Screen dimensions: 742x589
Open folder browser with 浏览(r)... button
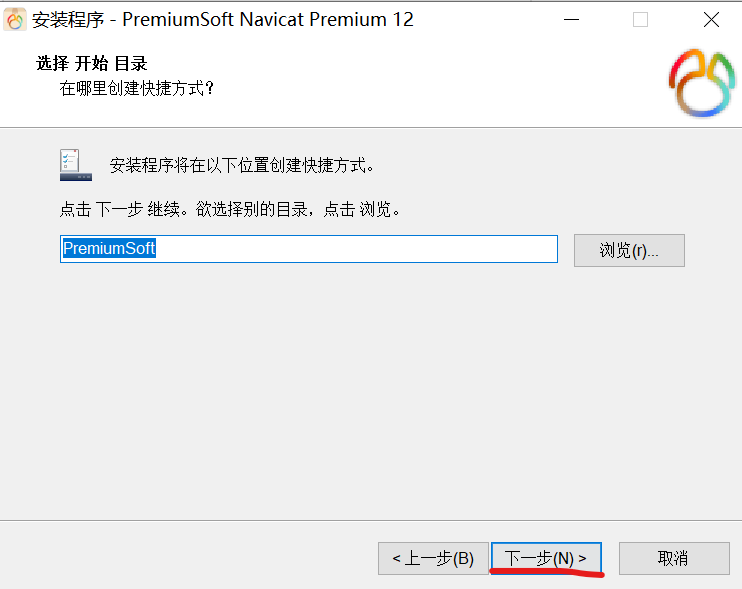point(629,250)
